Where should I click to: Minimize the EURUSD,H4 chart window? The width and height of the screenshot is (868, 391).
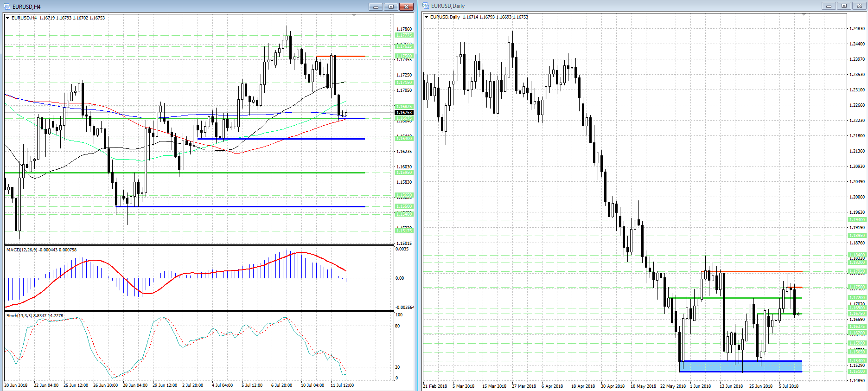coord(376,6)
